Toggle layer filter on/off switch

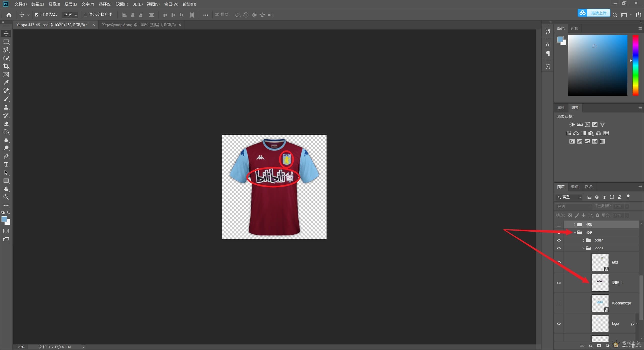tap(628, 197)
